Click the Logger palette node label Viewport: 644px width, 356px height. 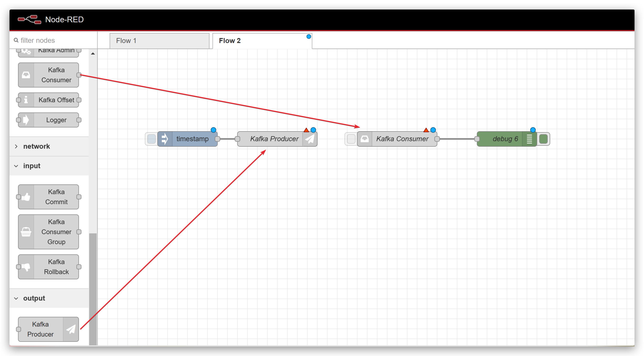pos(56,120)
